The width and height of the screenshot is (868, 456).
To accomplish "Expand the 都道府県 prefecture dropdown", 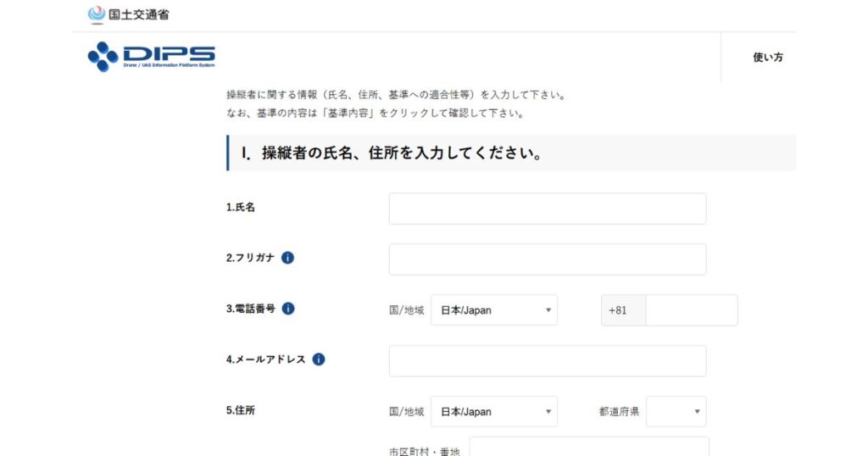I will click(676, 412).
